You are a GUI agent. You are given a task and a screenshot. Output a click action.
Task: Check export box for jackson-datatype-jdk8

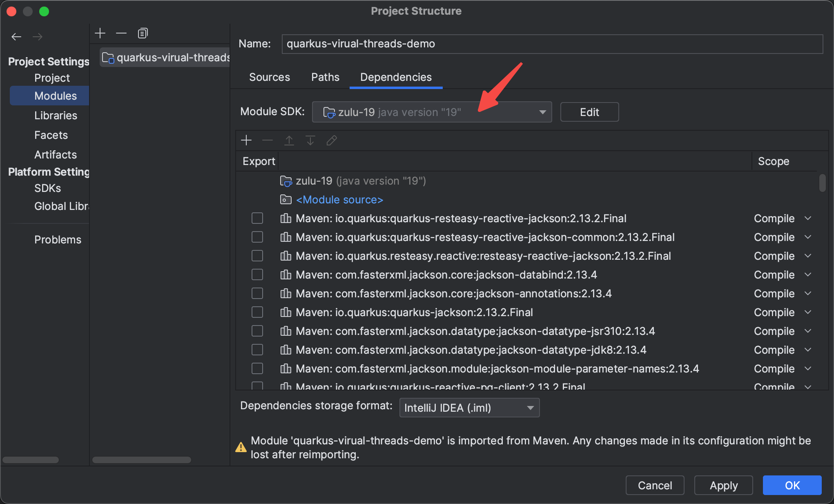point(257,350)
